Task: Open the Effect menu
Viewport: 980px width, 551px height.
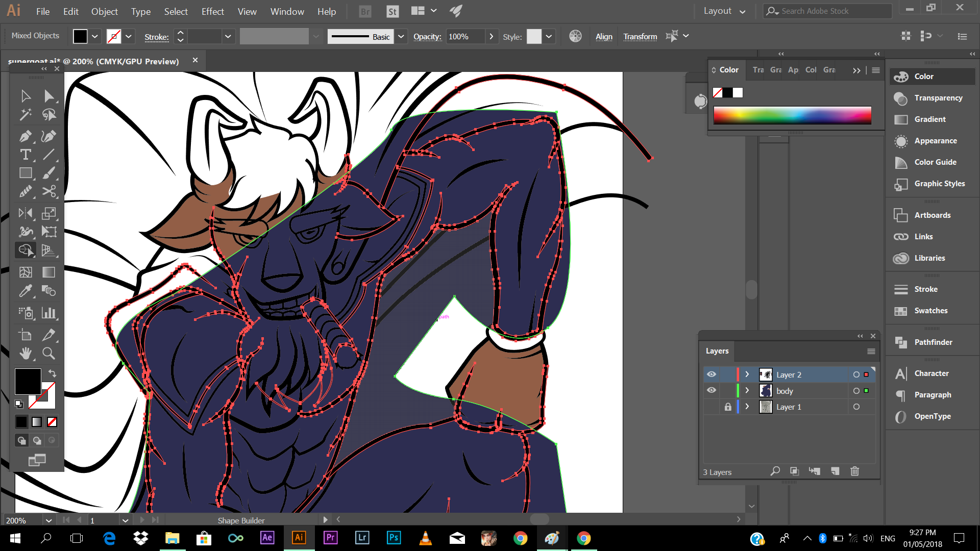Action: (212, 11)
